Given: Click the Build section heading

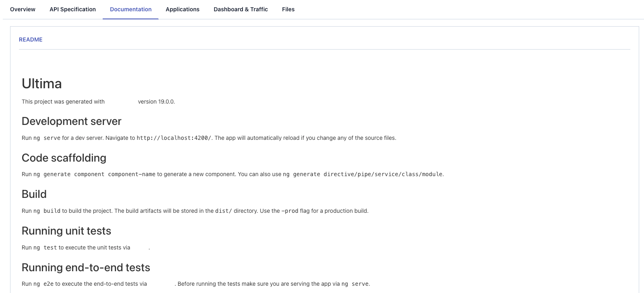Looking at the screenshot, I should coord(34,194).
